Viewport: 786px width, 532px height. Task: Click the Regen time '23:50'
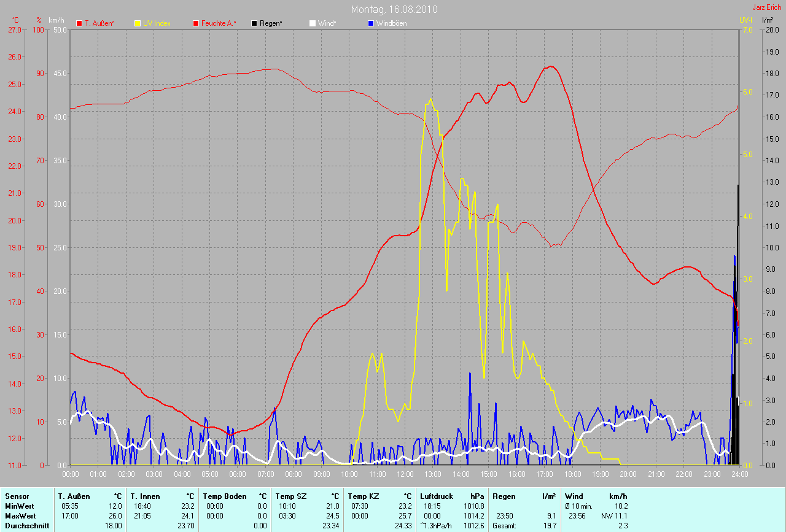click(x=506, y=516)
